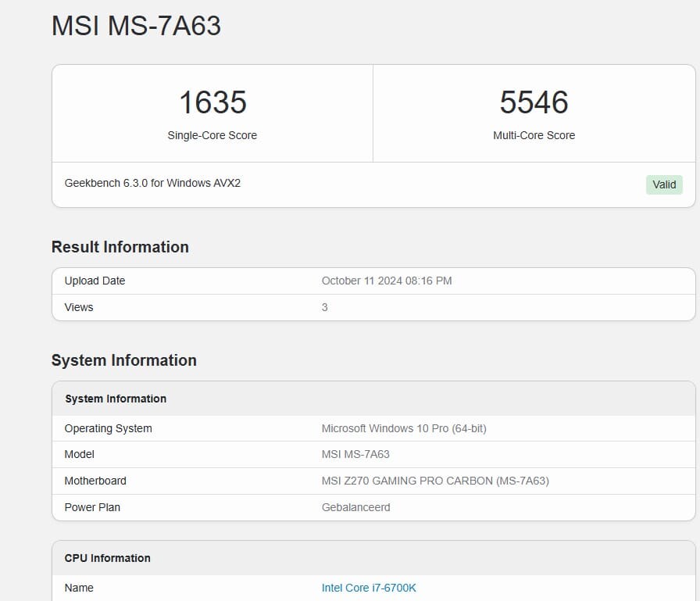Click the green Valid badge

(x=664, y=184)
